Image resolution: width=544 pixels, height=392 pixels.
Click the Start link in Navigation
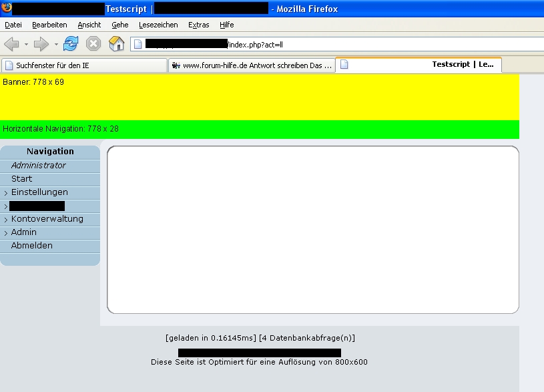(21, 179)
